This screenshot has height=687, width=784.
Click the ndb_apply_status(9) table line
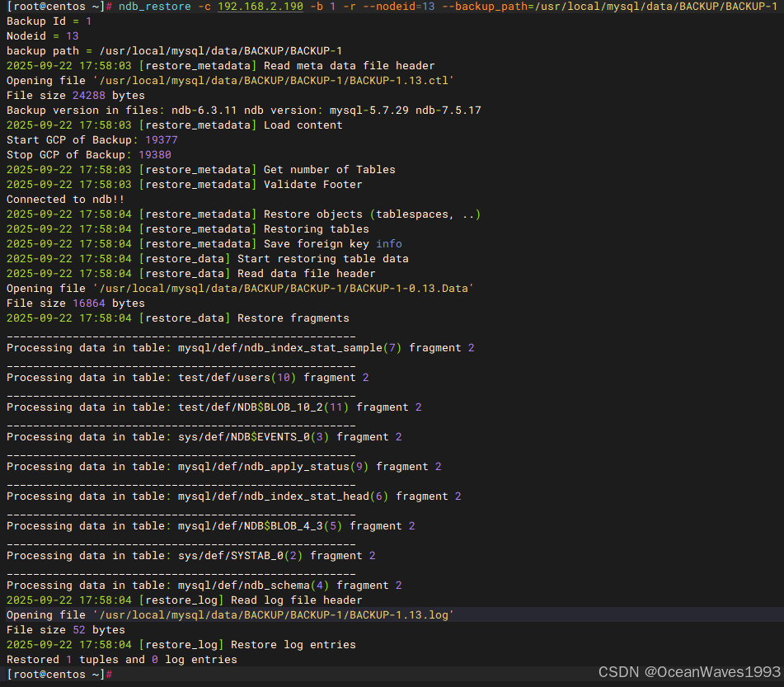[224, 467]
